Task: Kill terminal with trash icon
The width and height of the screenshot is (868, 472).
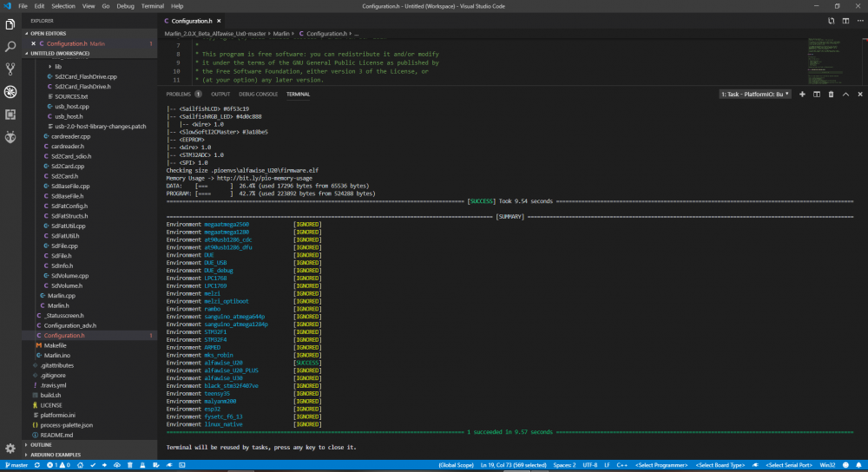Action: (831, 94)
